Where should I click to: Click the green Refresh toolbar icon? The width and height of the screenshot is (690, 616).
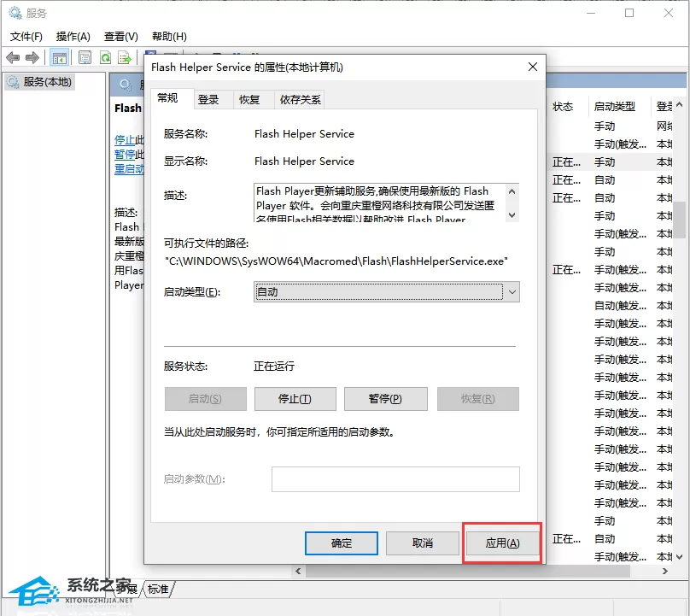(x=106, y=58)
